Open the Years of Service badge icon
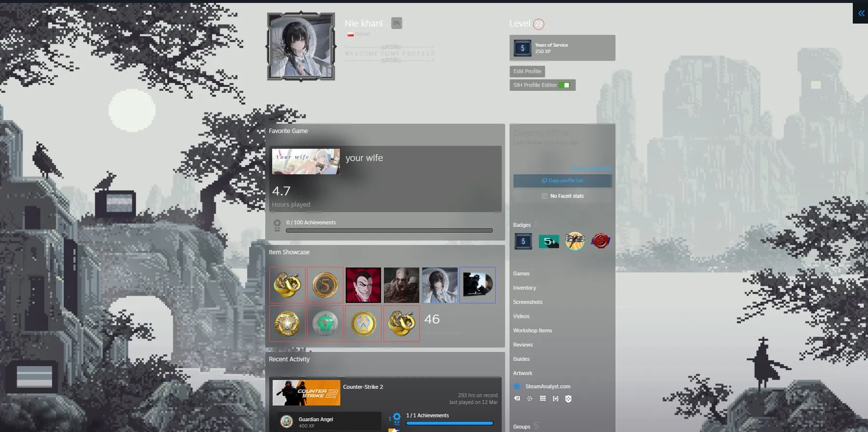This screenshot has height=432, width=868. [x=522, y=48]
